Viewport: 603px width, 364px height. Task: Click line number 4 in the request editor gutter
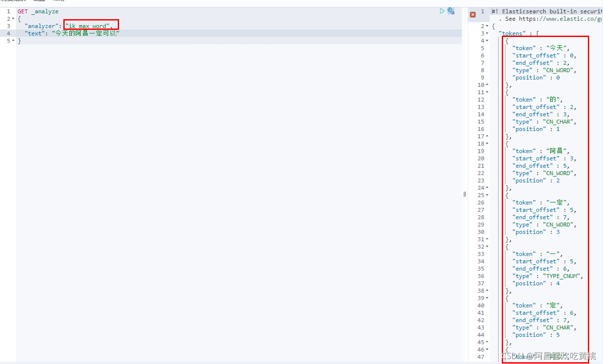click(8, 33)
